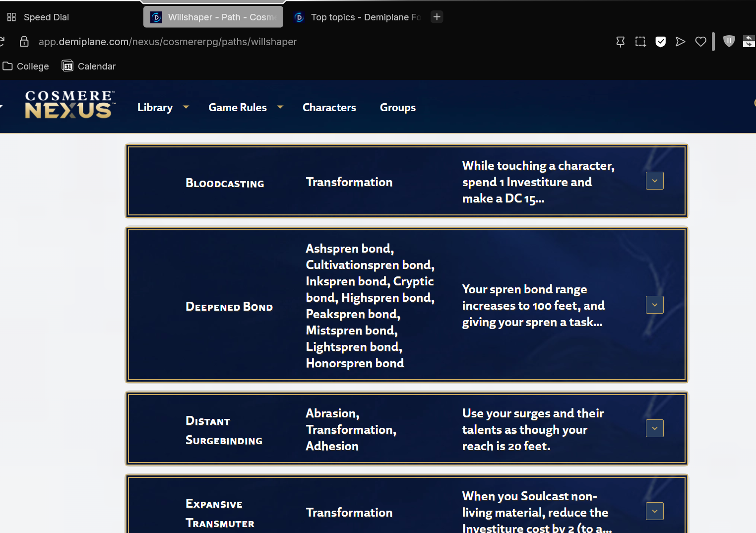Click the ad blocker shield with checkmark
This screenshot has height=533, width=756.
(x=660, y=42)
